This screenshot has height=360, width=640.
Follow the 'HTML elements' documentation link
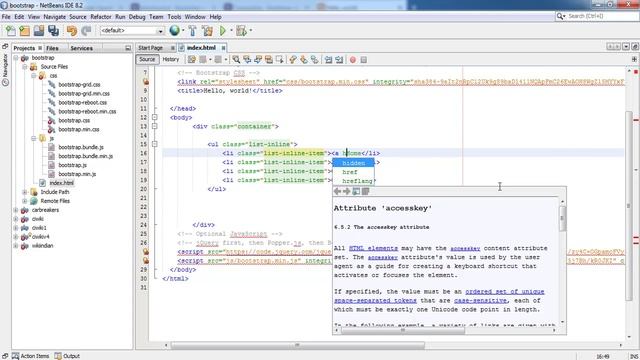click(x=373, y=248)
